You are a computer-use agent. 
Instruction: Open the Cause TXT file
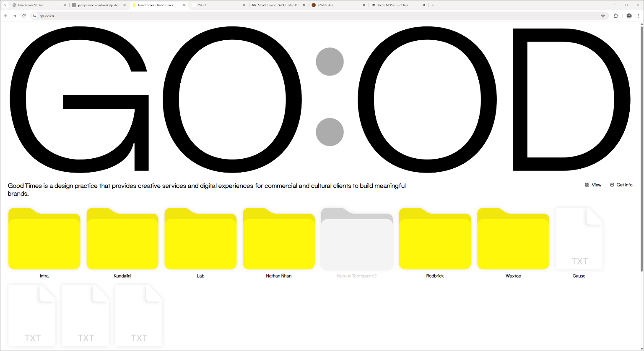[579, 239]
